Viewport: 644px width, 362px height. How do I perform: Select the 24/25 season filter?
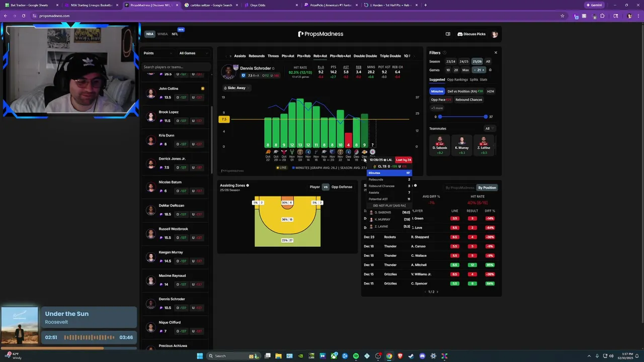(x=464, y=61)
